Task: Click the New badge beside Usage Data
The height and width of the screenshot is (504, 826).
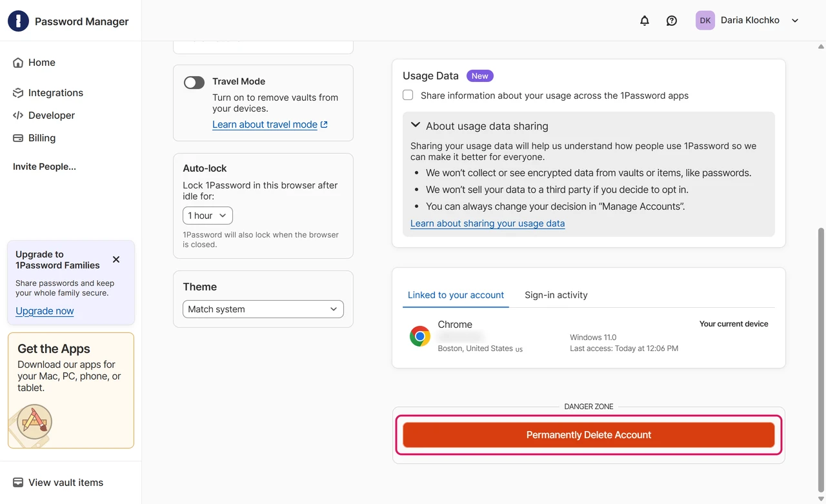Action: pyautogui.click(x=479, y=76)
